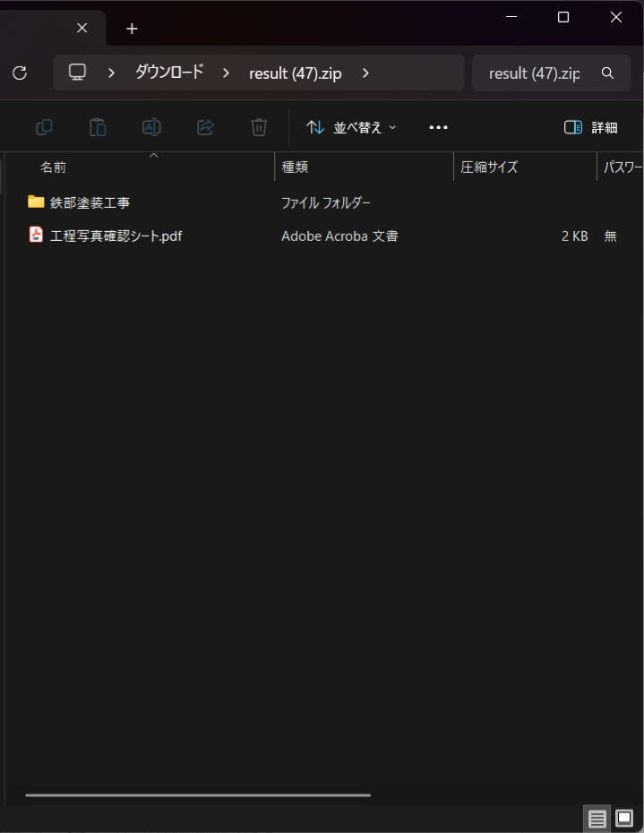Sort by the 名前 column header

click(54, 167)
